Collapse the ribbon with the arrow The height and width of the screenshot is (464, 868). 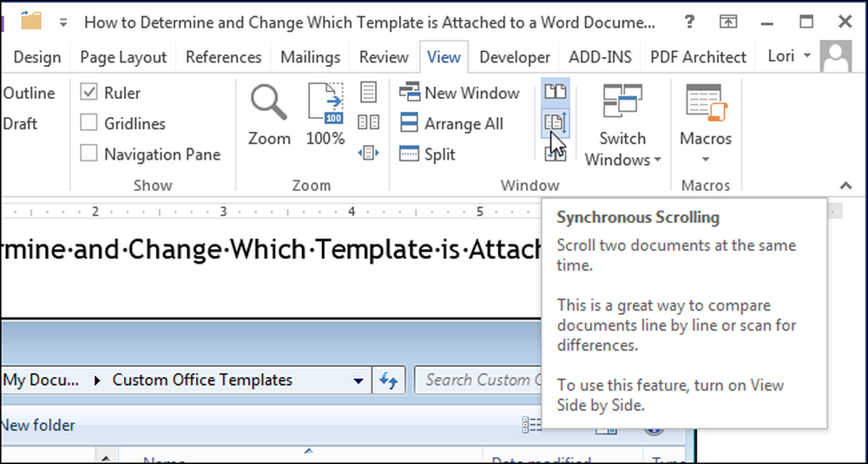[x=845, y=186]
